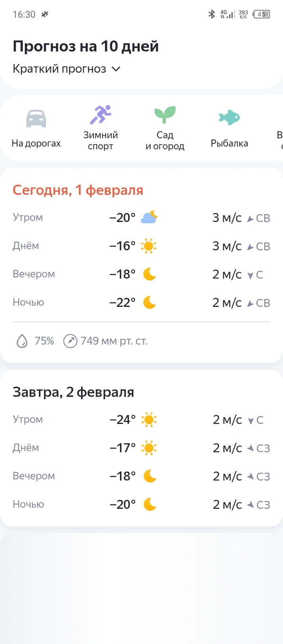Tap the chevron beside Краткий прогноз
Viewport: 283px width, 644px height.
[116, 69]
